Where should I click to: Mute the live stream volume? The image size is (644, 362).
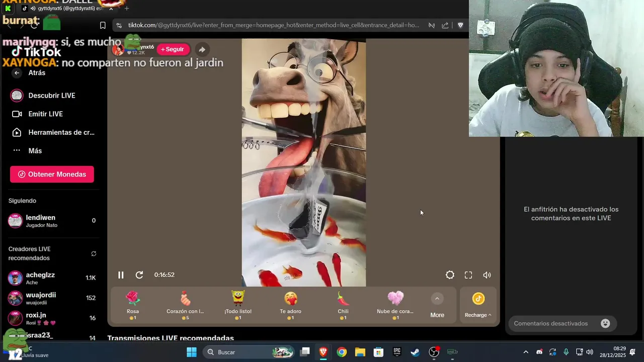[x=487, y=275]
